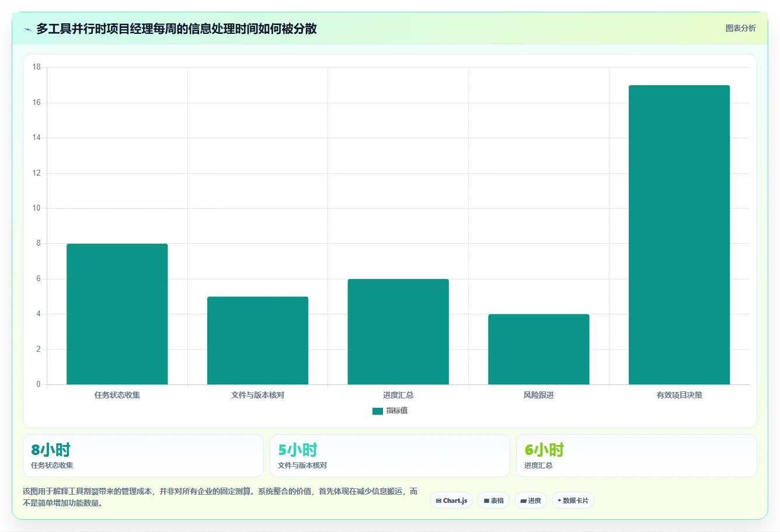Screen dimensions: 780x532
Task: Select the 文件与版本核对 bar
Action: (x=257, y=341)
